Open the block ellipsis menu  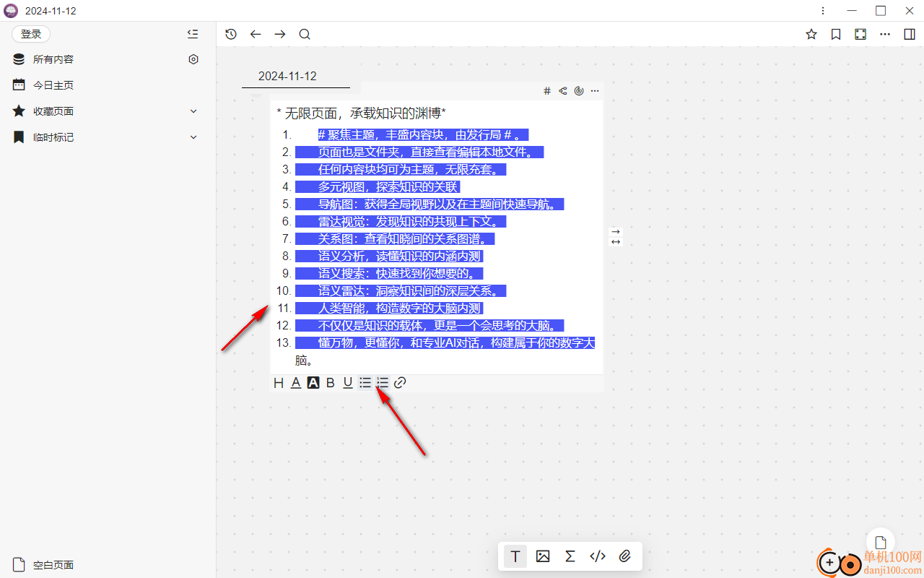[x=595, y=91]
